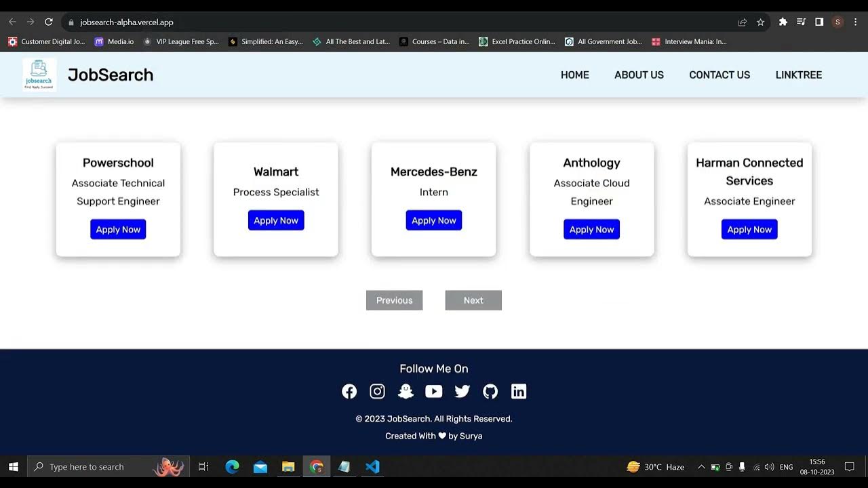
Task: Open the Simplified: An Easy... bookmark
Action: [x=266, y=41]
